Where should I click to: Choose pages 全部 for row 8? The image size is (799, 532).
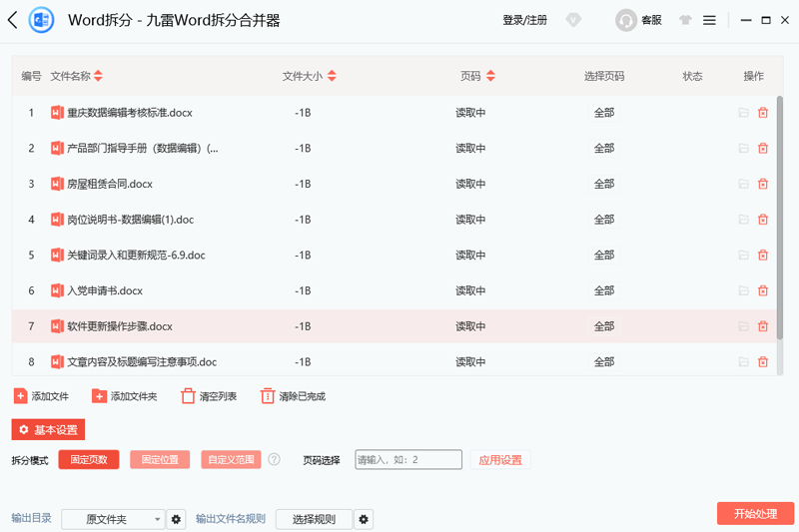604,362
